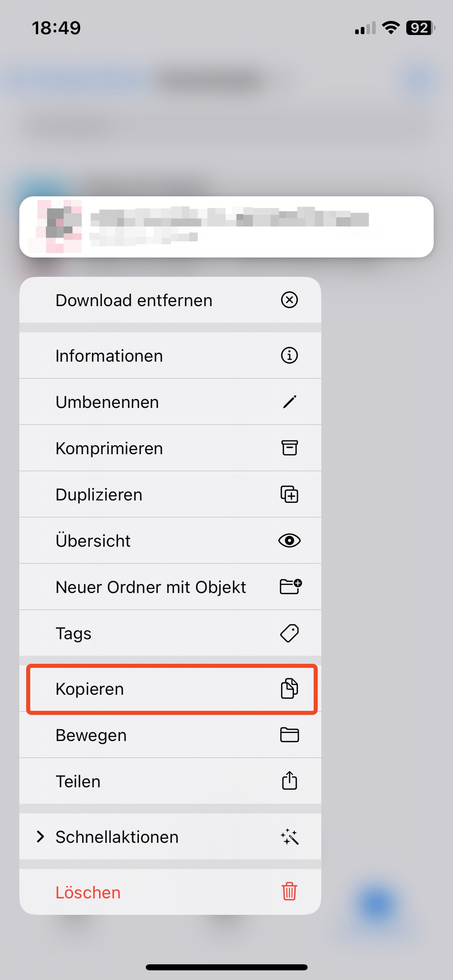Screen dimensions: 453x980
Task: Choose Bewegen in the menu
Action: [x=91, y=735]
